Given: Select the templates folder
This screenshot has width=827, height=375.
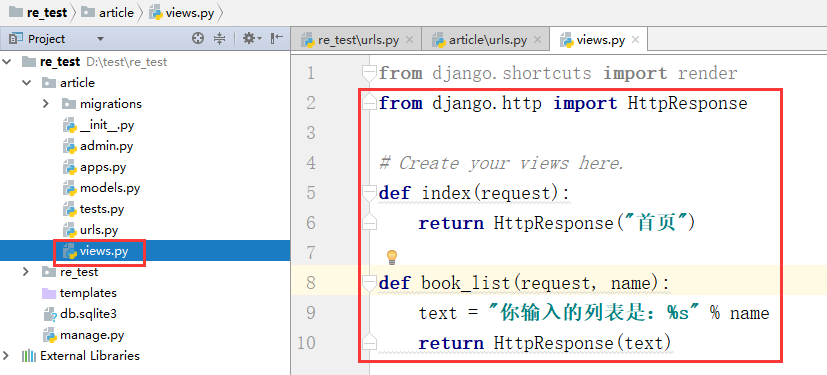Looking at the screenshot, I should click(x=79, y=293).
